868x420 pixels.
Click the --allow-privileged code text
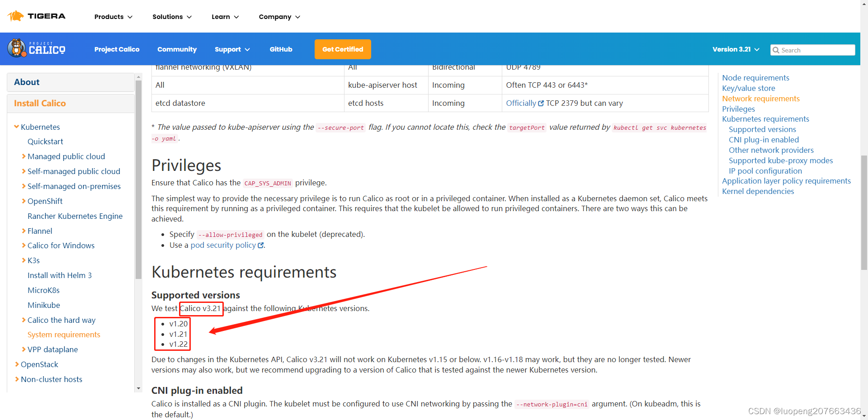[230, 235]
